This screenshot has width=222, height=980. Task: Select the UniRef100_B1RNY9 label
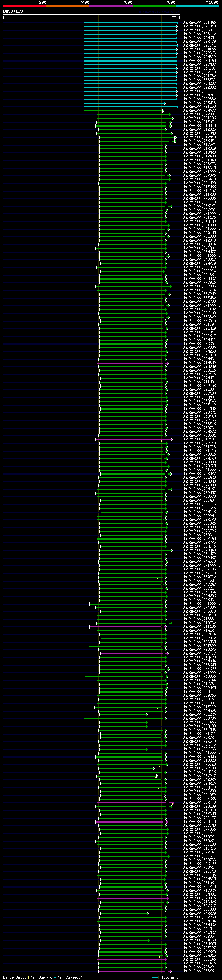coord(199,137)
